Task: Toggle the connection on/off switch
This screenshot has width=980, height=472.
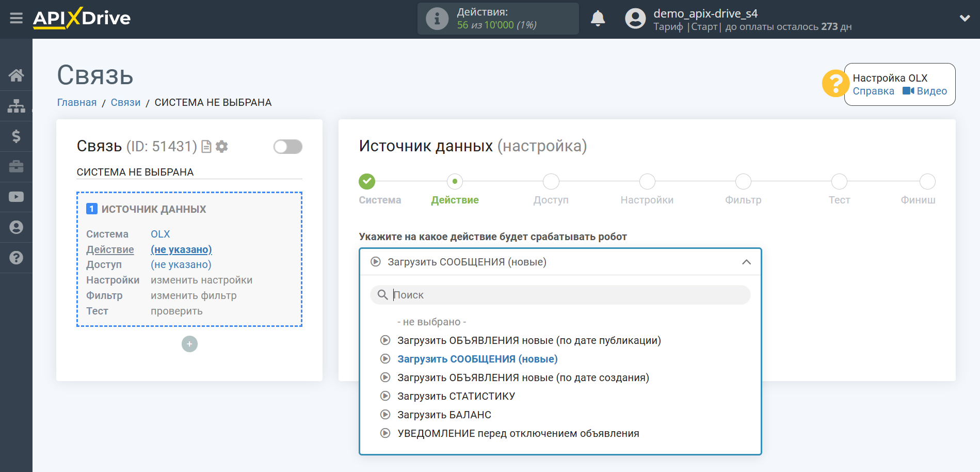Action: point(288,147)
